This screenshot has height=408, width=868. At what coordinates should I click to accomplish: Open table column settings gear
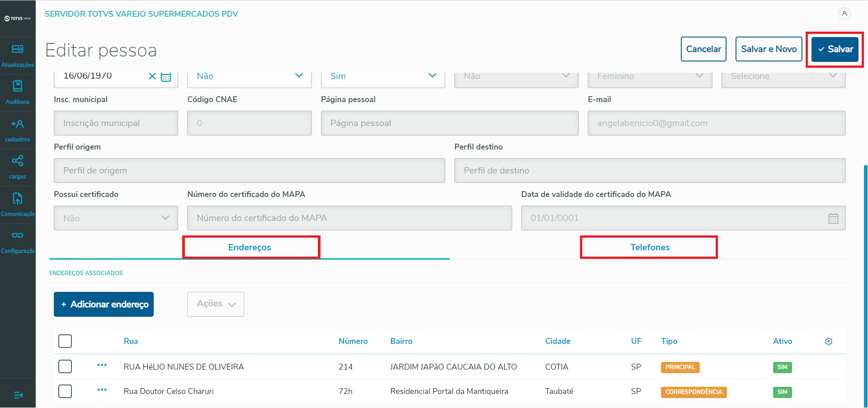coord(829,342)
